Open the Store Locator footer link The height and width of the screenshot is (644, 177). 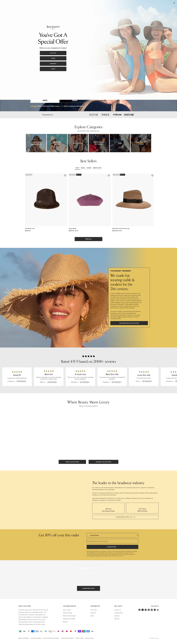click(x=67, y=610)
